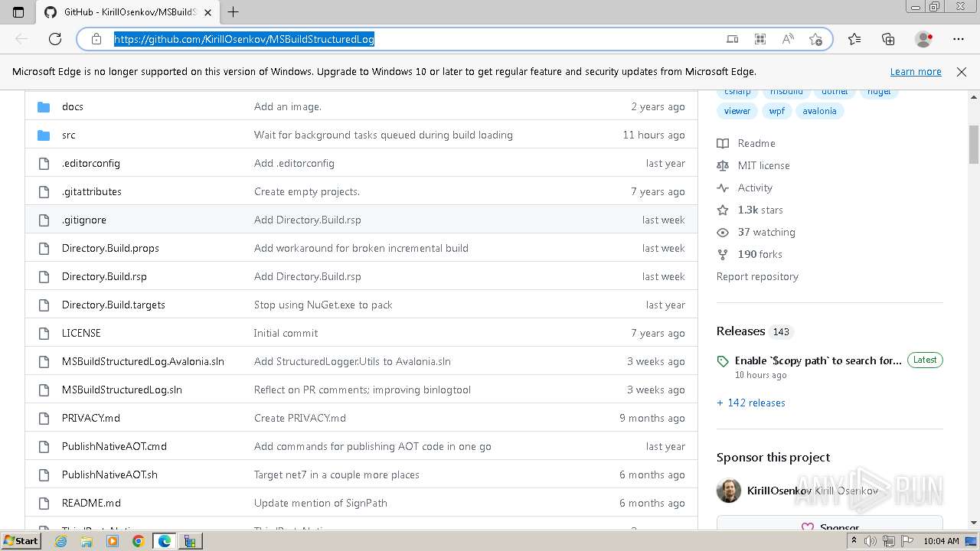Viewport: 980px width, 551px height.
Task: Launch Internet Explorer from taskbar
Action: tap(61, 541)
